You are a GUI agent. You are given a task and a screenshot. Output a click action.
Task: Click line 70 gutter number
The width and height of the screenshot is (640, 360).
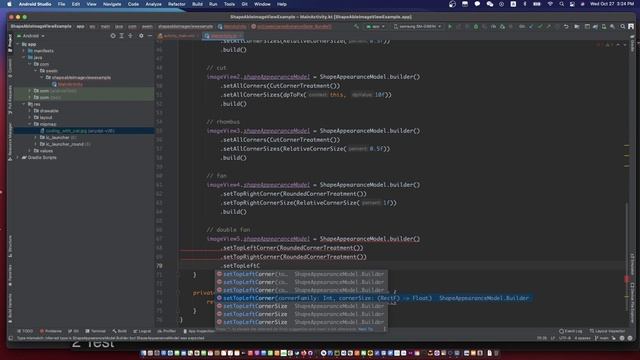(160, 266)
